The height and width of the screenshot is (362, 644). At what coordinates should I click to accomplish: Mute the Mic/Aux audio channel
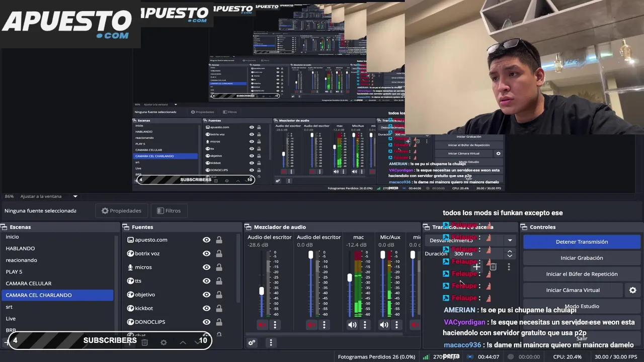384,325
